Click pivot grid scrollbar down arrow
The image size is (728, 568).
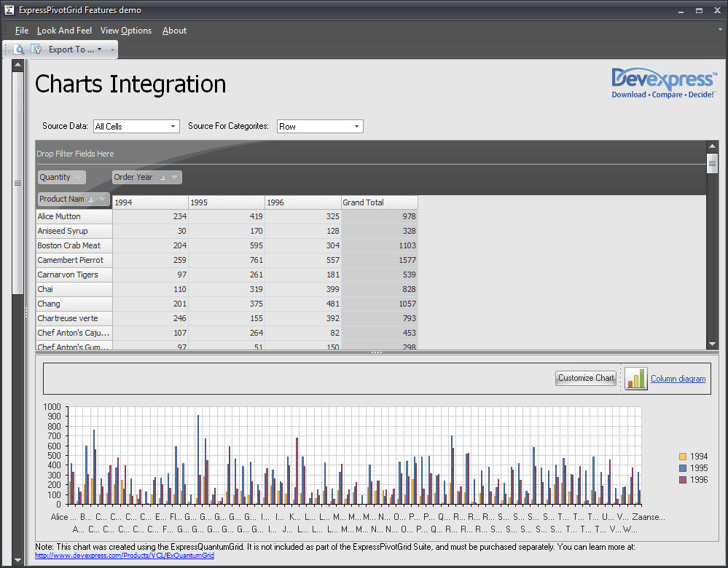pyautogui.click(x=712, y=344)
